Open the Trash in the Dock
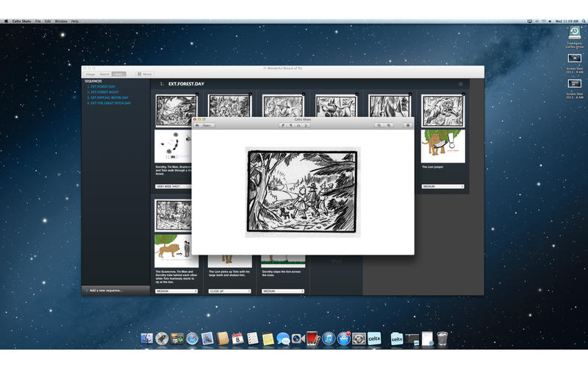This screenshot has width=588, height=368. coord(442,339)
